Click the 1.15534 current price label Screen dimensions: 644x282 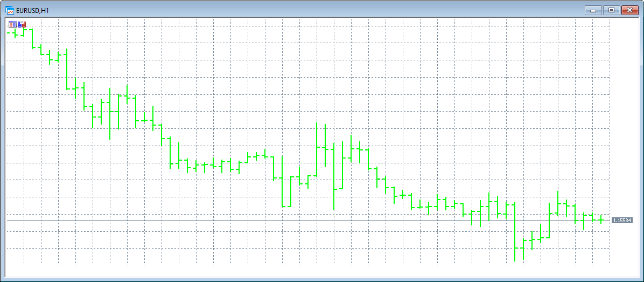(622, 221)
